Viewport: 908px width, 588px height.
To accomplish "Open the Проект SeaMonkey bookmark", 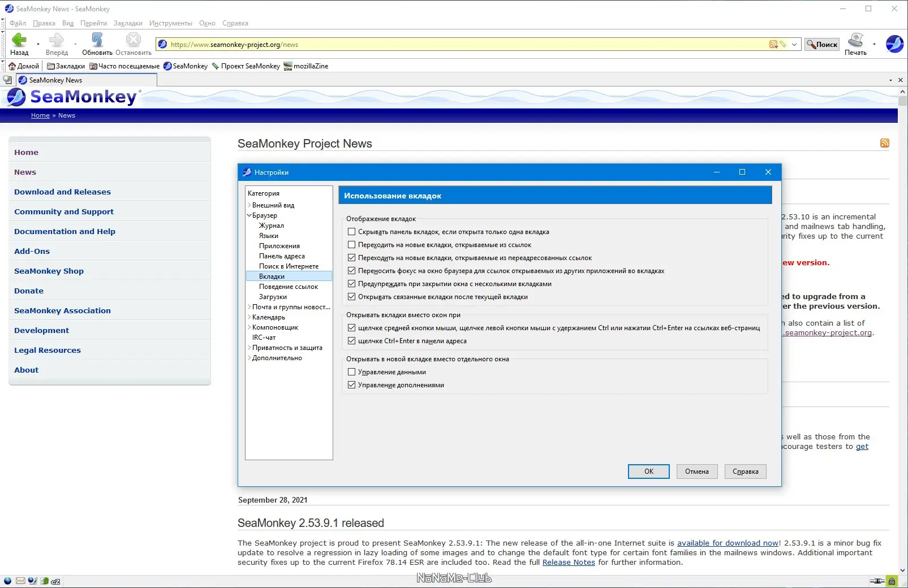I will click(x=246, y=66).
